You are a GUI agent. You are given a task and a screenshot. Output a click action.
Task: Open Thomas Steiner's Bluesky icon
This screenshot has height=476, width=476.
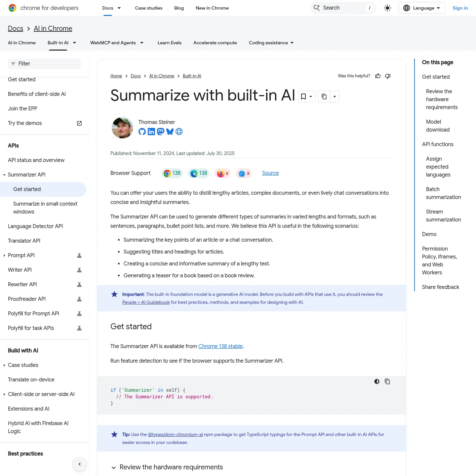170,132
